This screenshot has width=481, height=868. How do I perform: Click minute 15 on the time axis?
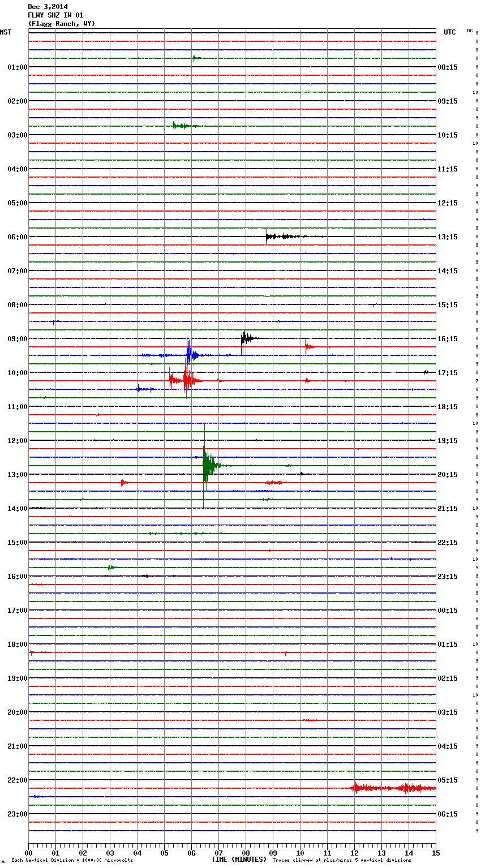click(436, 853)
